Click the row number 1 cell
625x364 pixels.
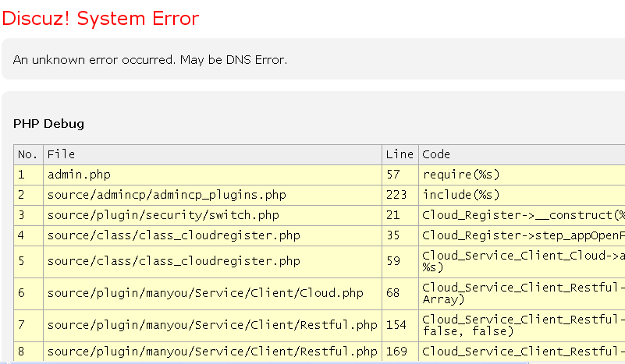coord(28,175)
